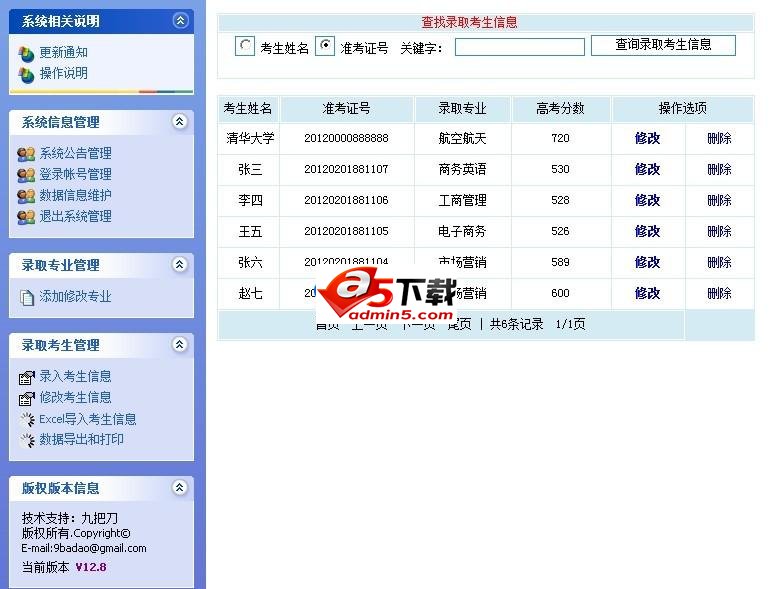This screenshot has width=774, height=589.
Task: Click the 尾页 pagination link
Action: pyautogui.click(x=460, y=324)
